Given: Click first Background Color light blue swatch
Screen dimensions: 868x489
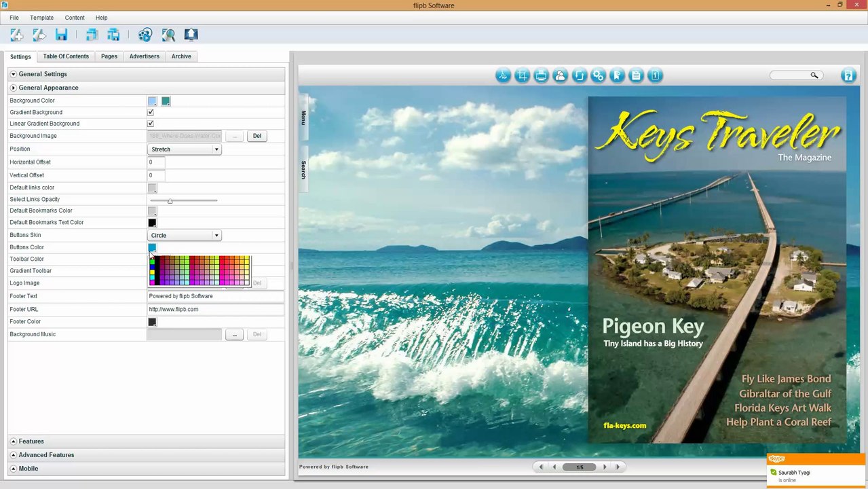Looking at the screenshot, I should pos(152,101).
